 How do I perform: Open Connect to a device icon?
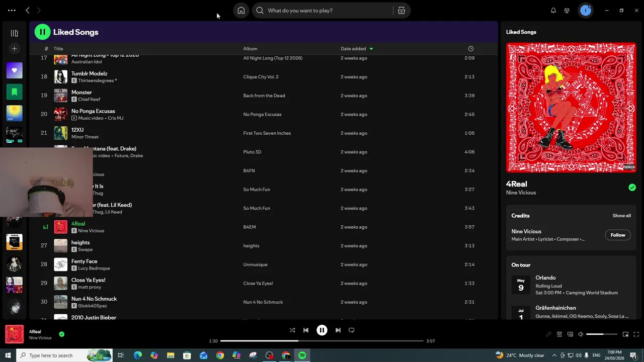(x=570, y=334)
